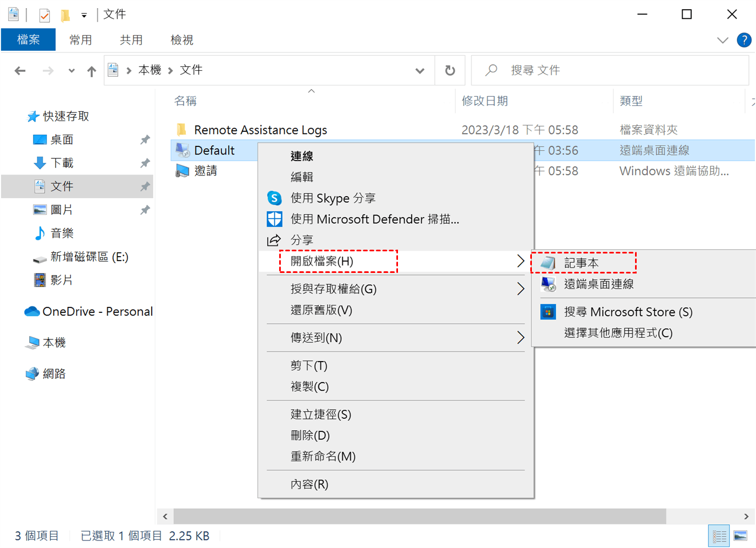Switch to large icons view in status bar

click(740, 536)
